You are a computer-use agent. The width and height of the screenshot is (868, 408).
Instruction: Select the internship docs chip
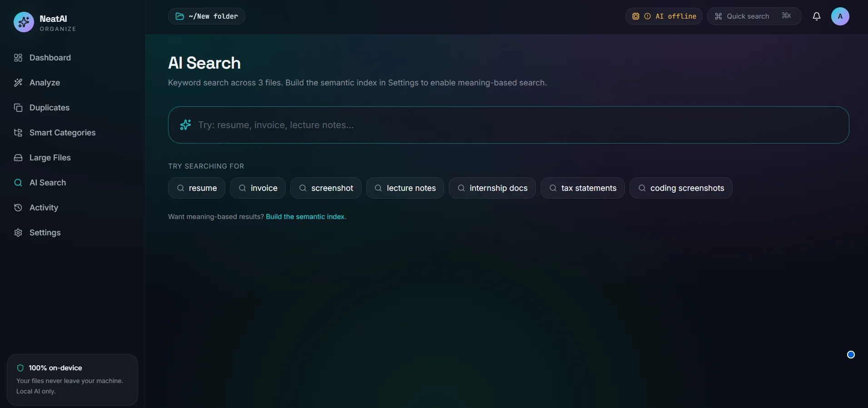[x=492, y=188]
